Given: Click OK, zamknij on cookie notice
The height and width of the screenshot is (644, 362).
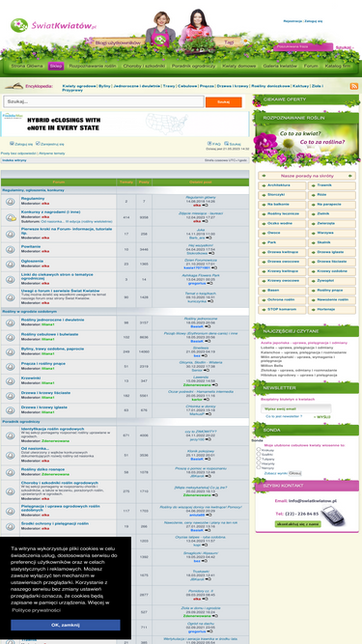Looking at the screenshot, I should [66, 625].
